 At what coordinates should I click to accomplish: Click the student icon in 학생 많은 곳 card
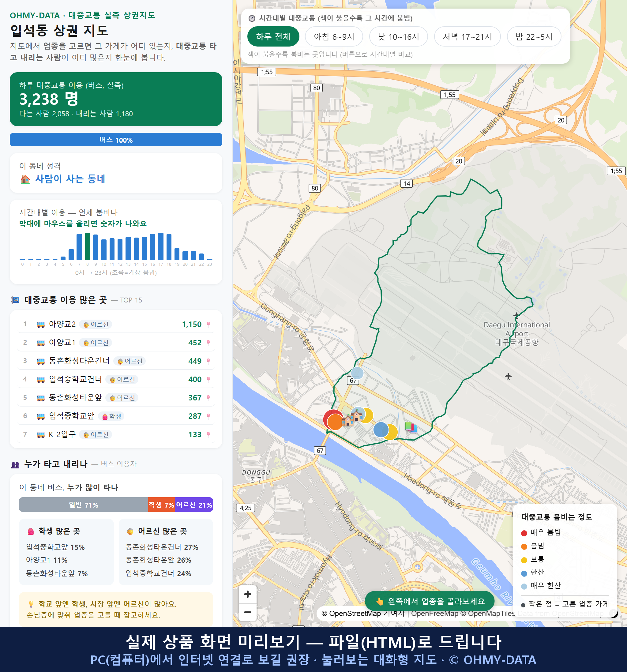(31, 531)
